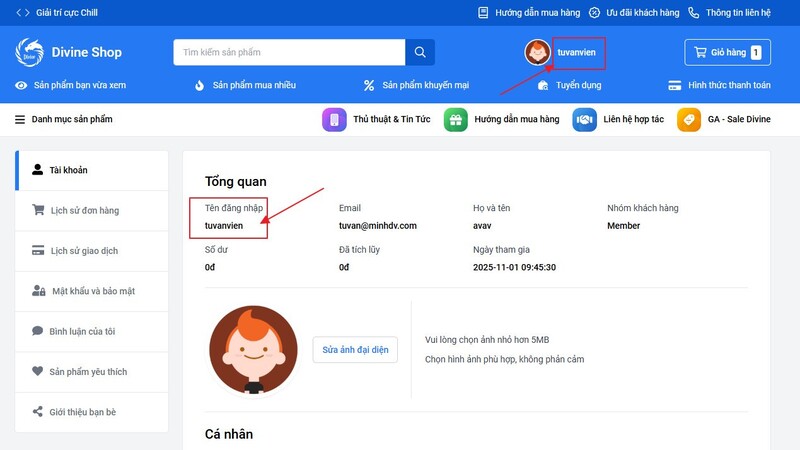Open Ưu đãi khách hàng link
800x450 pixels.
643,13
